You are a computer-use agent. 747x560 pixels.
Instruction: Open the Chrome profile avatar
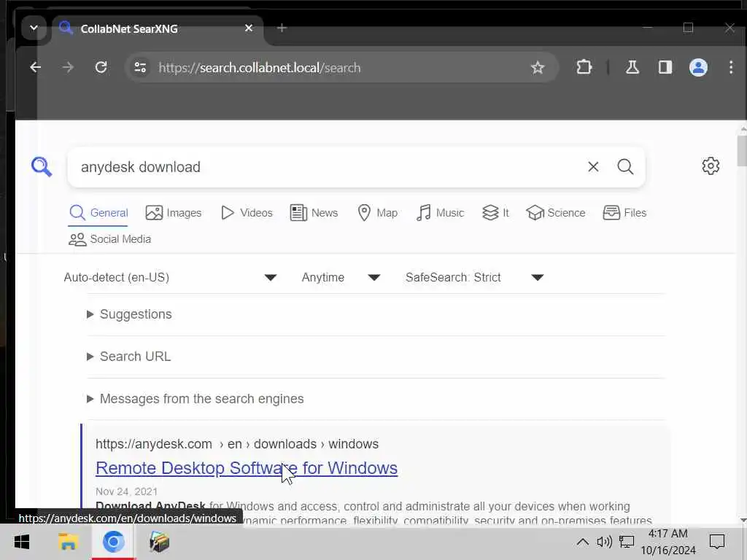point(698,68)
